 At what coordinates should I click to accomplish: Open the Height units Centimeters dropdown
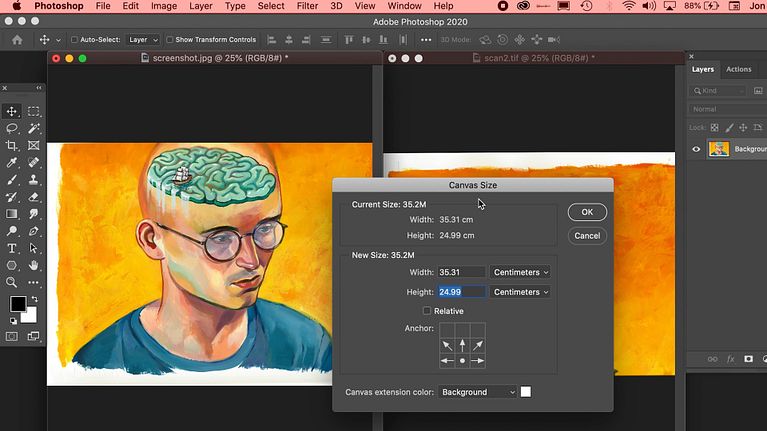coord(520,292)
